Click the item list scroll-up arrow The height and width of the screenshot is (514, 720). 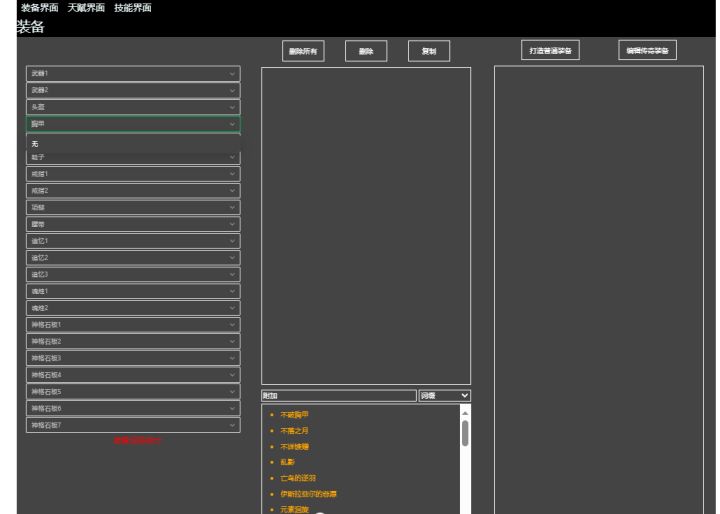[465, 413]
